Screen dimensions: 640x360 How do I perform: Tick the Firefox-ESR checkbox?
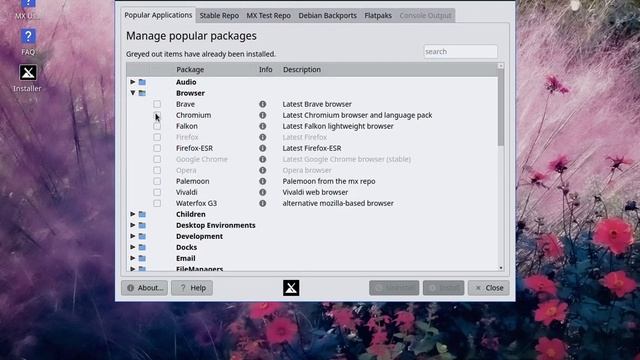tap(157, 148)
